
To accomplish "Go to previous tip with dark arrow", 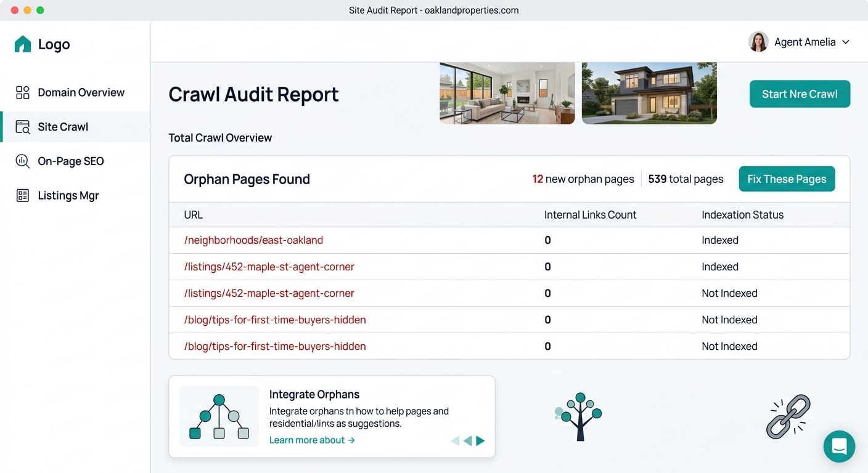I will [x=468, y=441].
